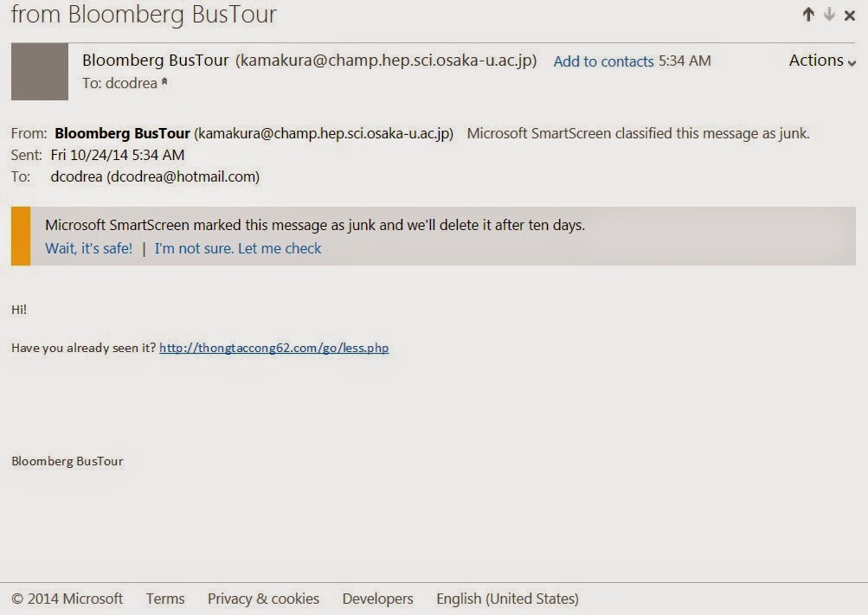The height and width of the screenshot is (615, 868).
Task: Change language via English (United States)
Action: pyautogui.click(x=507, y=599)
